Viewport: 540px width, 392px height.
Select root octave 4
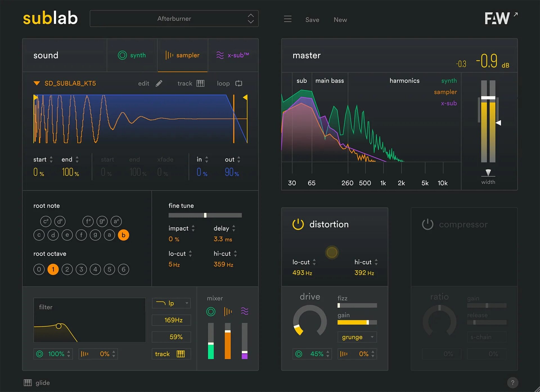click(x=95, y=269)
